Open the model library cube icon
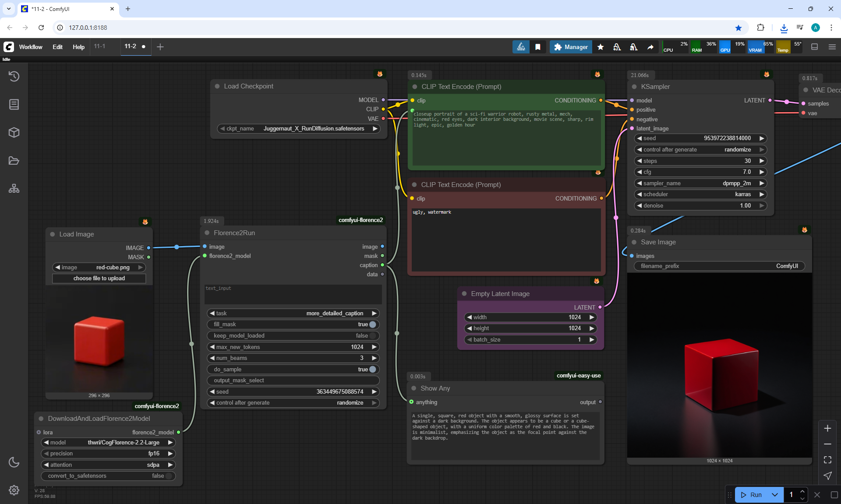The height and width of the screenshot is (504, 841). [x=14, y=132]
